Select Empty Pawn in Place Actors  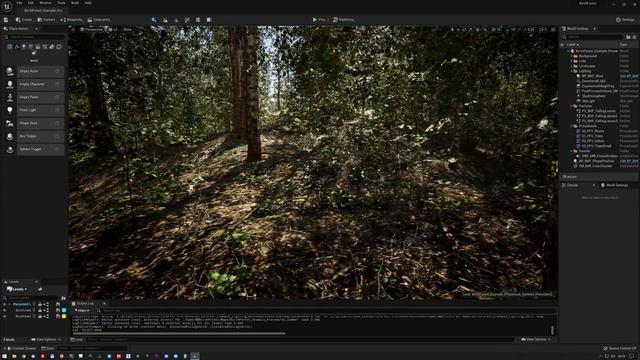[x=34, y=97]
